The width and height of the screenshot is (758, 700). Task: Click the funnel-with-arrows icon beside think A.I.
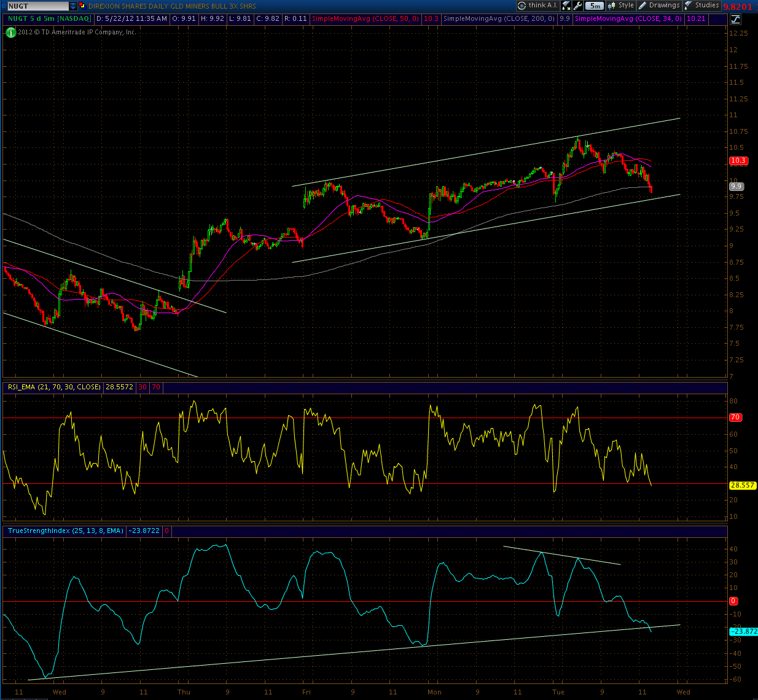coord(566,6)
